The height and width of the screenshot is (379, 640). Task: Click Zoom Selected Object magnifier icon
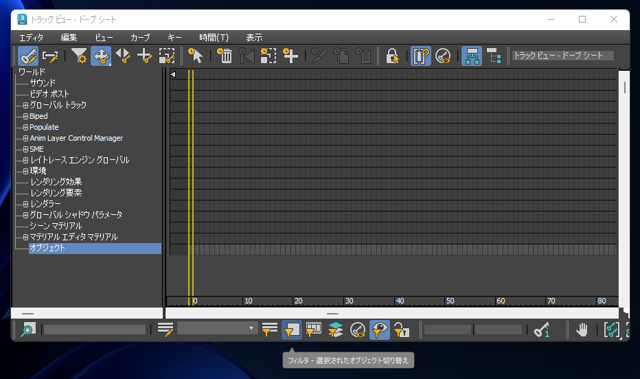point(28,330)
